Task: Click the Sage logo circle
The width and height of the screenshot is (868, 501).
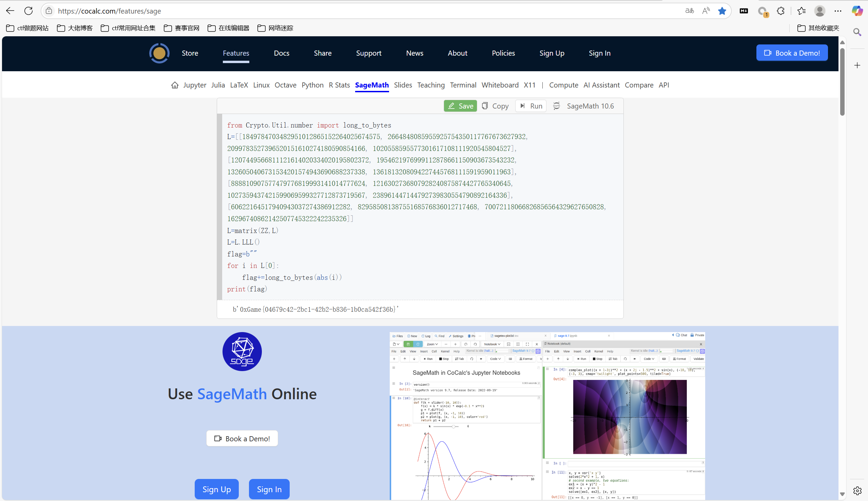Action: click(x=242, y=351)
